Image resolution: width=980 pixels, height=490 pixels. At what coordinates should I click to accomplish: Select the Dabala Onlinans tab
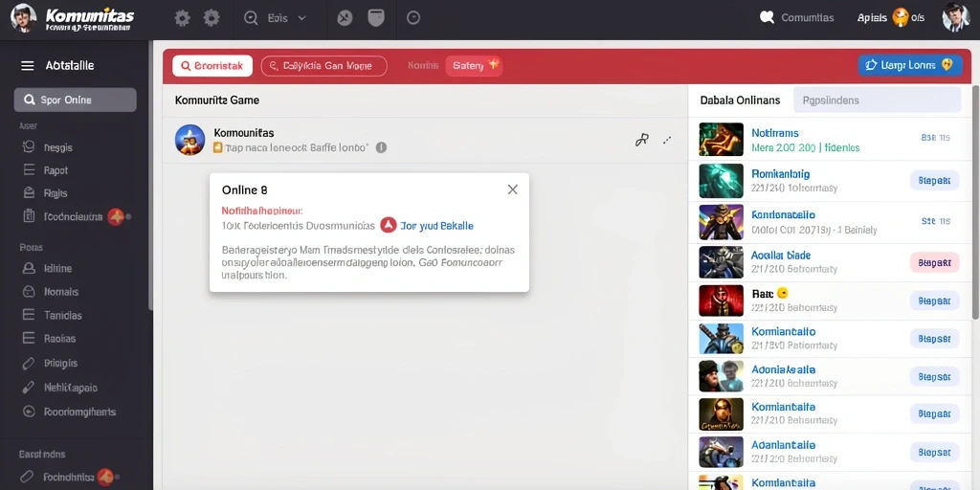(740, 100)
